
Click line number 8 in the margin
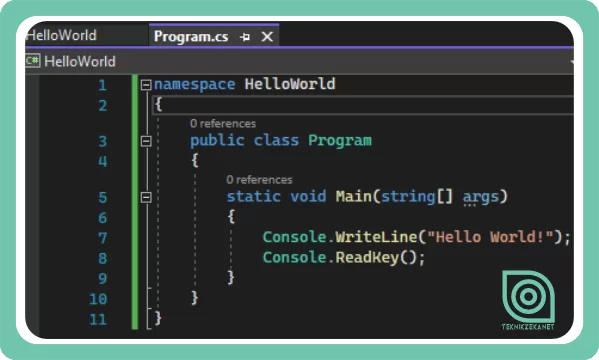click(x=102, y=258)
